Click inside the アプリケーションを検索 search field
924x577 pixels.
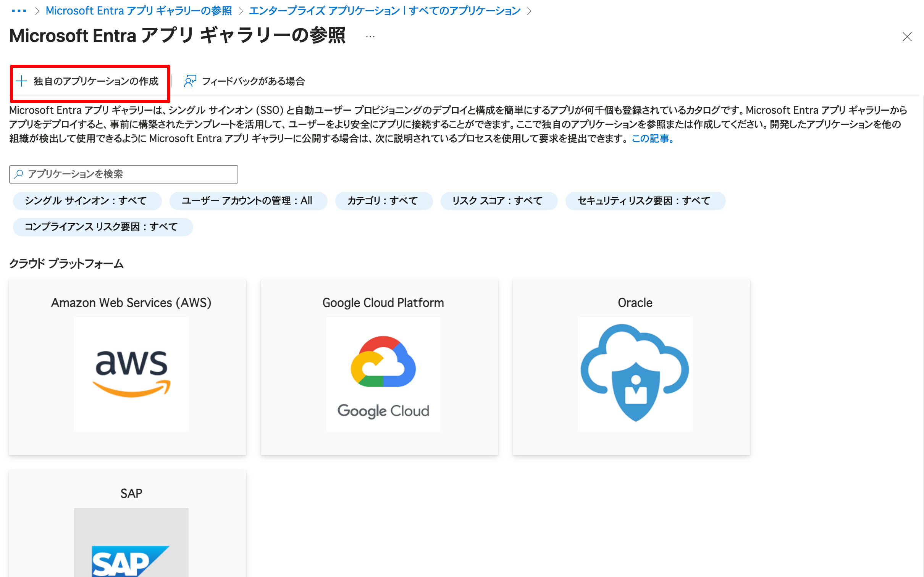tap(122, 174)
